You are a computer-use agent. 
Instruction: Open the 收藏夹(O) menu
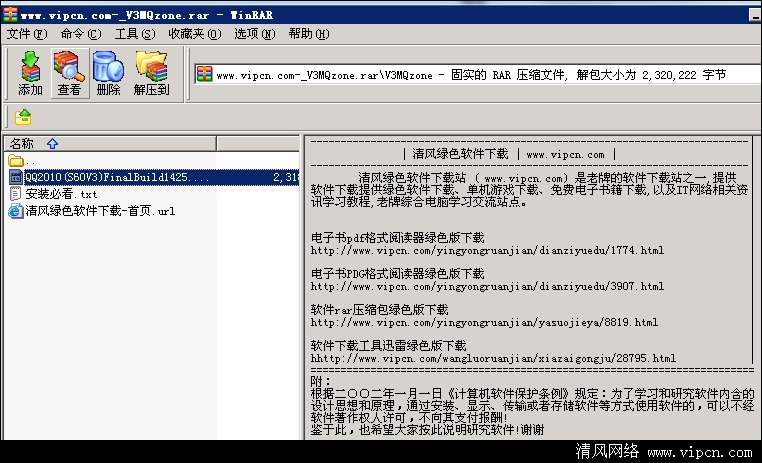click(194, 34)
